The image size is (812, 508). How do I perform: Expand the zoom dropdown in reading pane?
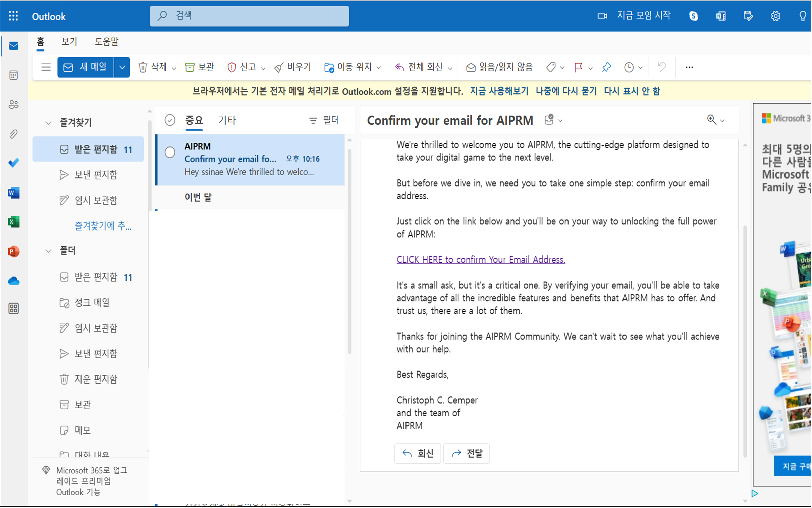[723, 120]
